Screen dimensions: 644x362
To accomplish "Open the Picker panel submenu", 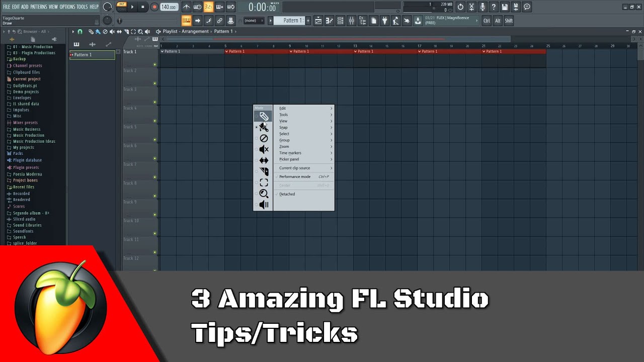I will (x=303, y=159).
